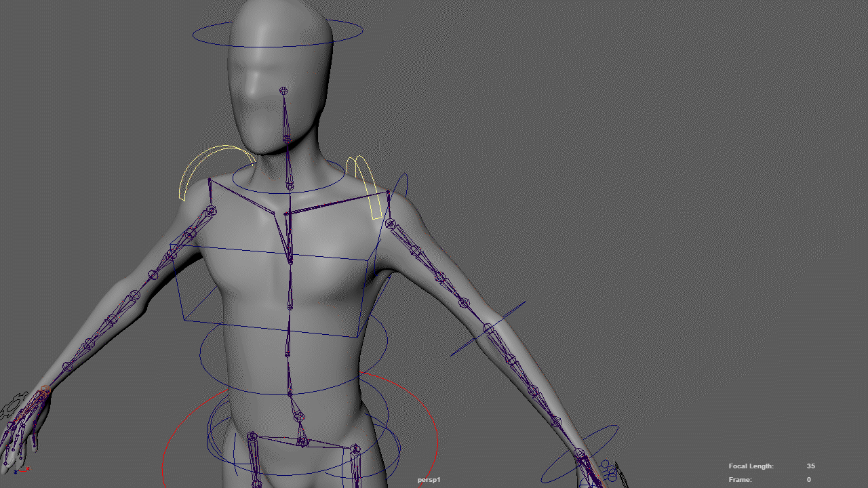Screen dimensions: 868x488
Task: Select the pelvis root joint between the hips
Action: [302, 443]
